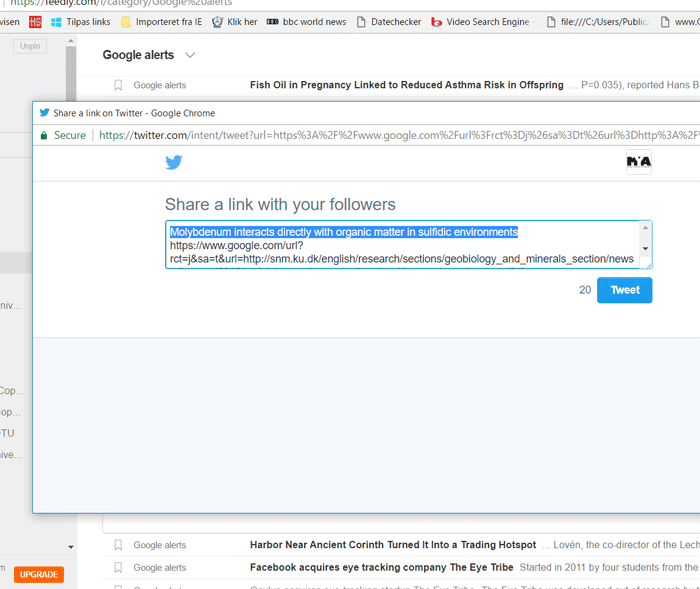
Task: Click Google alerts source label of Harbor row
Action: click(x=160, y=545)
